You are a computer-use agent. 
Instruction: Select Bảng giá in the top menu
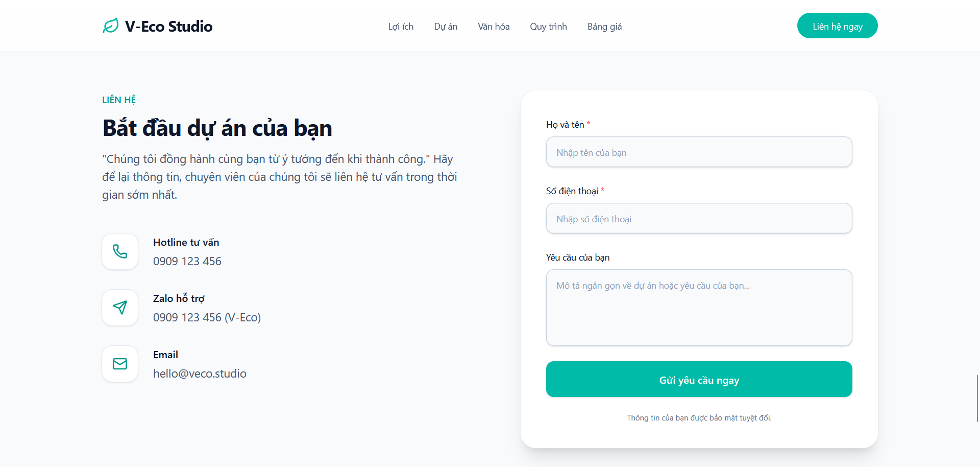pyautogui.click(x=604, y=27)
